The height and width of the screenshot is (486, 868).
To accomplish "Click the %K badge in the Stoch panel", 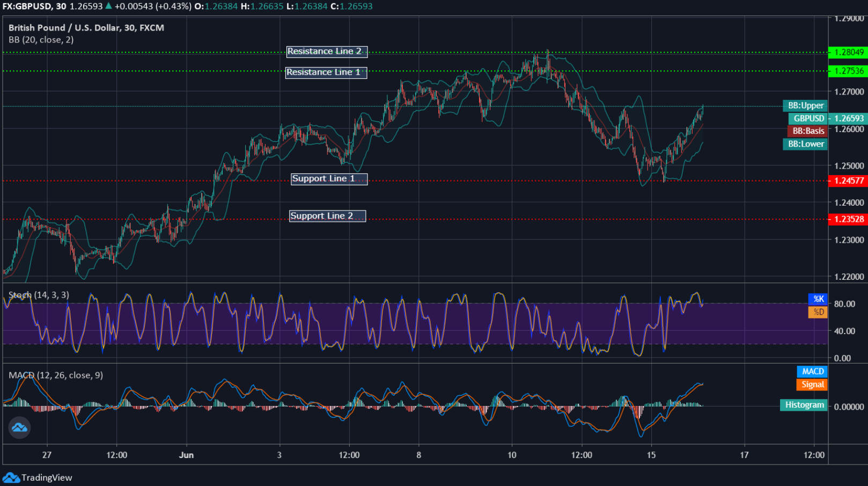I will point(818,299).
